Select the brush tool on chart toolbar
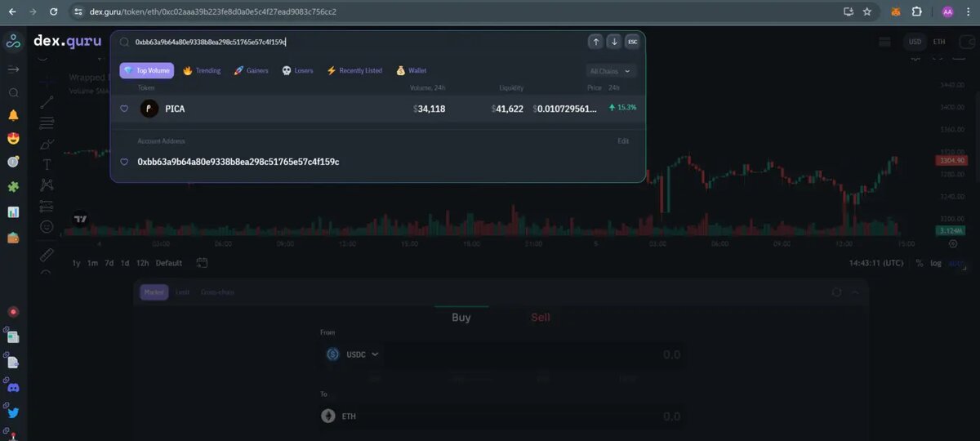The height and width of the screenshot is (441, 980). pos(47,144)
